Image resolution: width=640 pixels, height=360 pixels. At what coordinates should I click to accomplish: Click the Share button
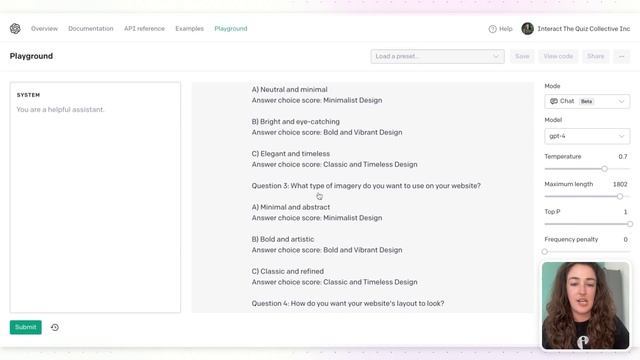[596, 56]
